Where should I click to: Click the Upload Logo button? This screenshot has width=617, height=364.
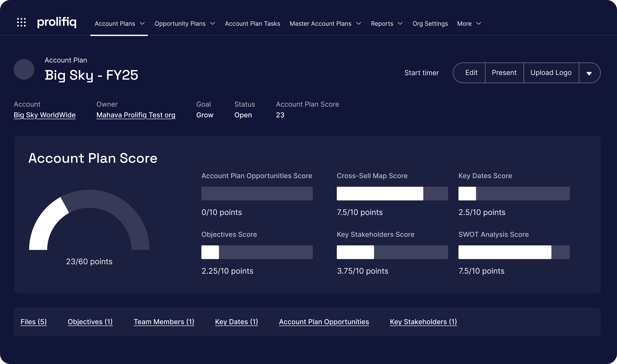click(x=551, y=73)
